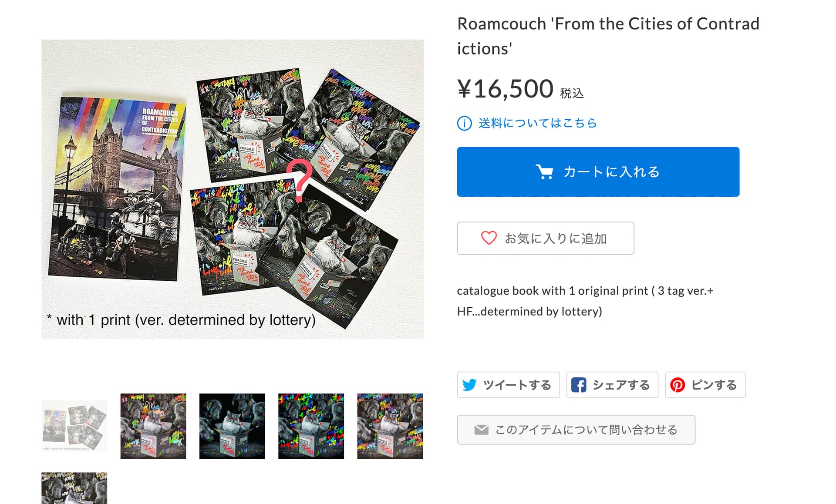Click the shopping cart icon
836x504 pixels.
click(x=544, y=172)
